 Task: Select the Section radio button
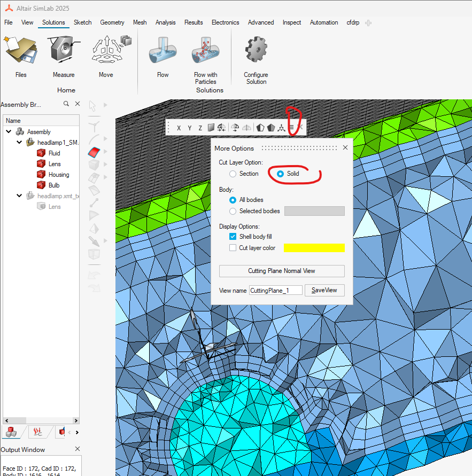(233, 174)
